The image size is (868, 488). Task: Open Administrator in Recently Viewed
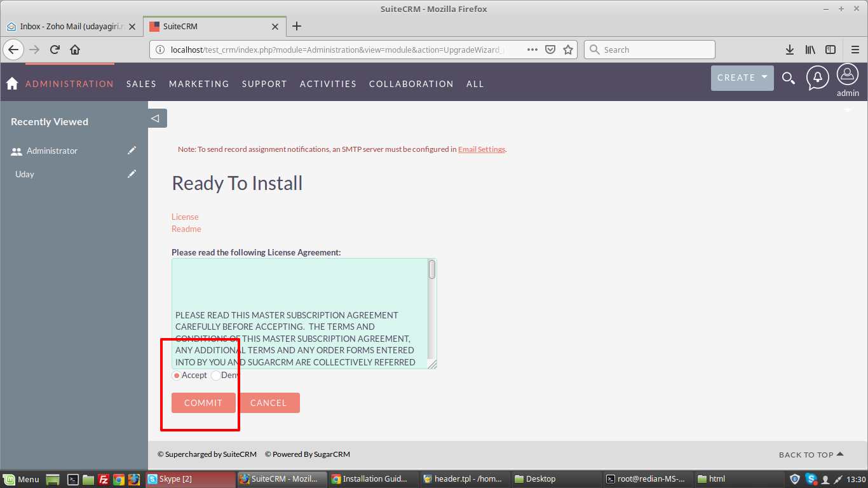pos(52,151)
